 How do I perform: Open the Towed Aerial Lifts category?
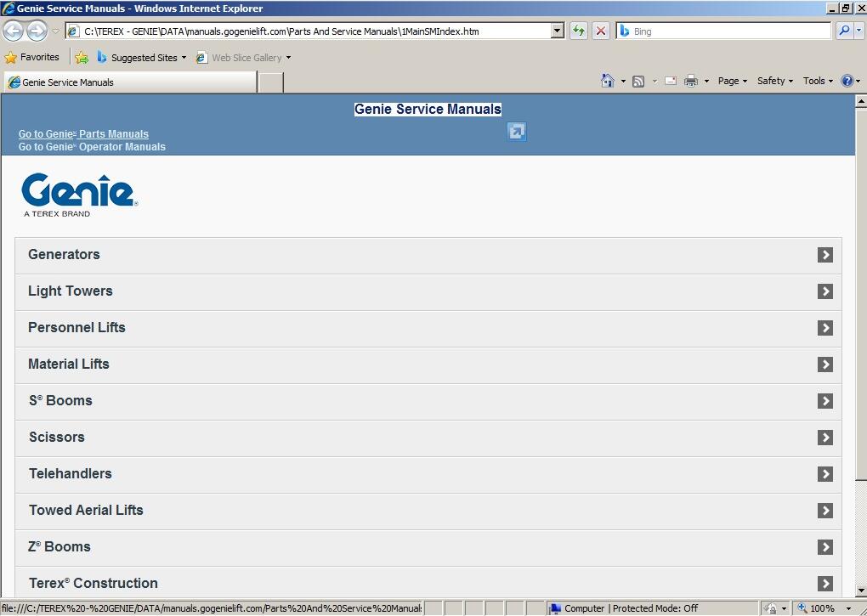point(428,510)
